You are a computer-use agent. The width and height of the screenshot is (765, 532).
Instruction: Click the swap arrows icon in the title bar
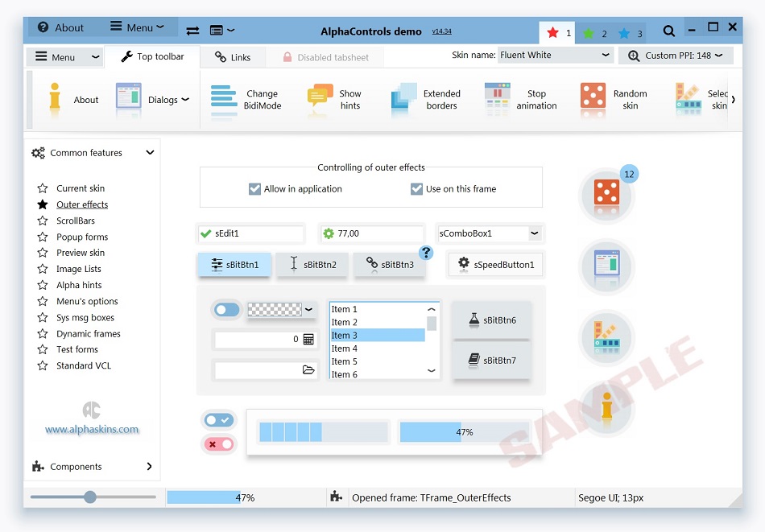(x=192, y=31)
